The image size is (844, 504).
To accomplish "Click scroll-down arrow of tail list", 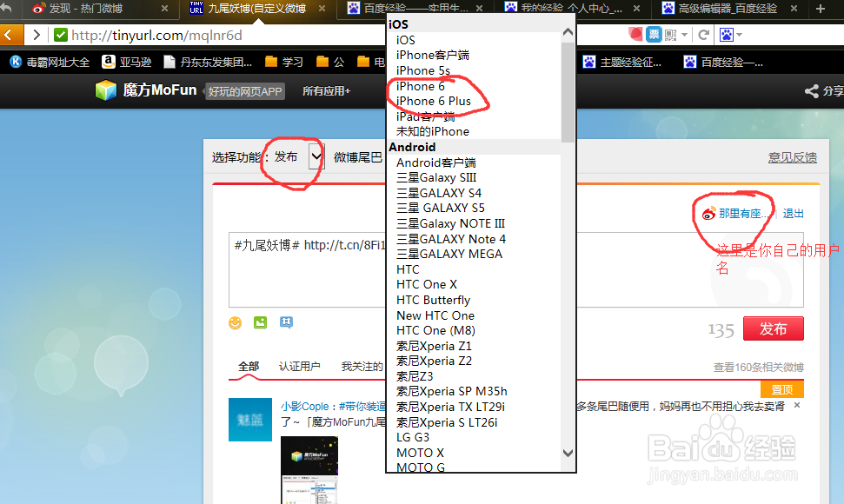I will tap(568, 453).
